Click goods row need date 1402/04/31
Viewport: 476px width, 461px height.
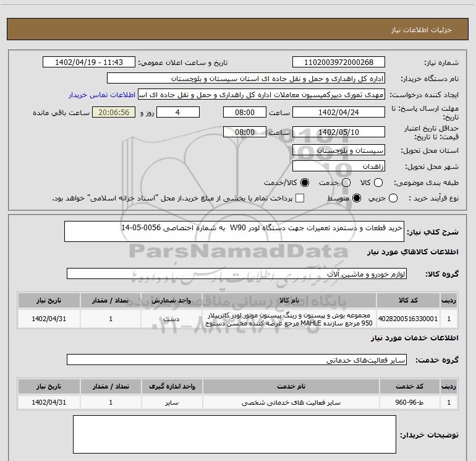coord(49,319)
